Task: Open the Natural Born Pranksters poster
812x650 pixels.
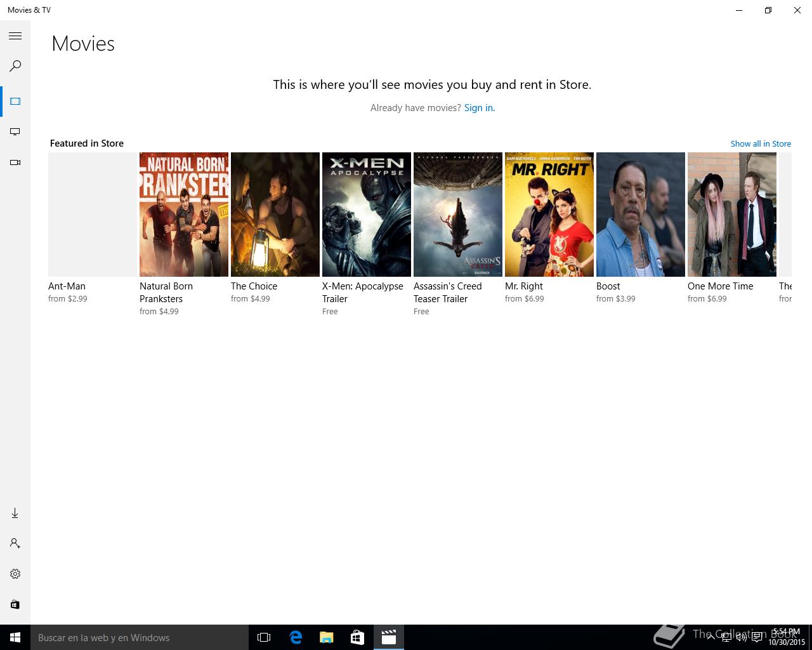Action: [184, 215]
